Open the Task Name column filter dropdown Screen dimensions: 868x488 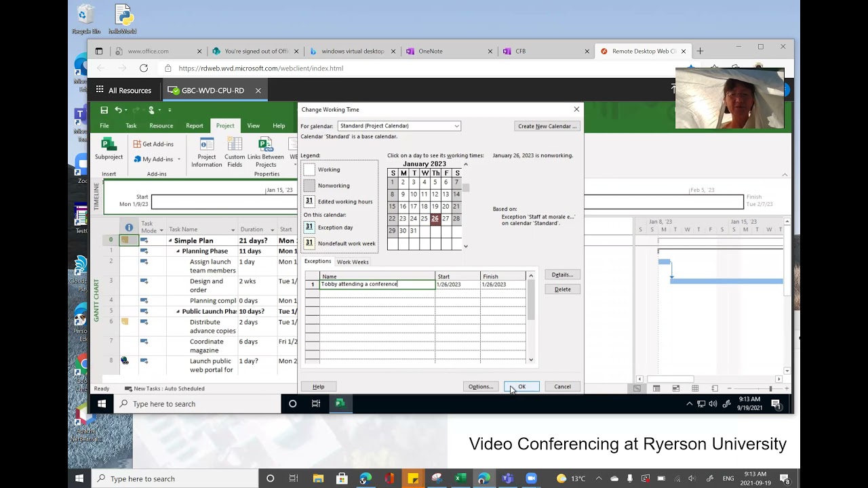click(x=233, y=230)
